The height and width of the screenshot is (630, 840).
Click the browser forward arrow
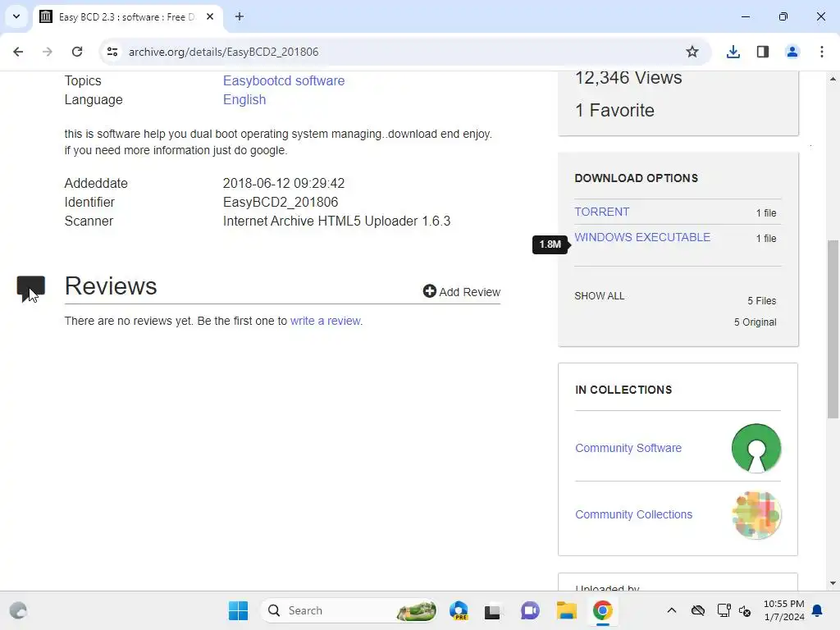(x=48, y=52)
